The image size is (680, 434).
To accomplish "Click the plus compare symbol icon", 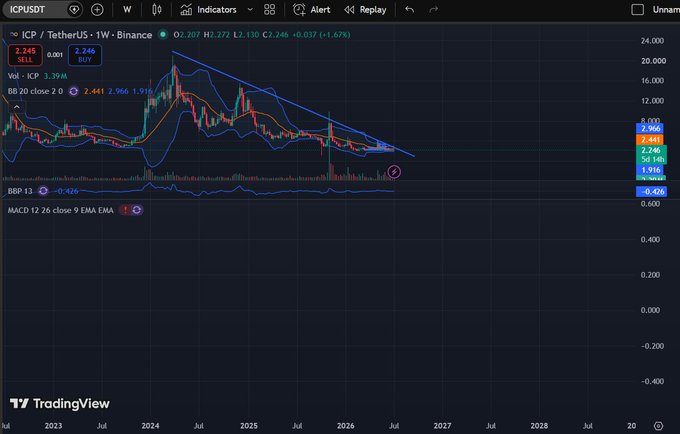I will [x=97, y=10].
